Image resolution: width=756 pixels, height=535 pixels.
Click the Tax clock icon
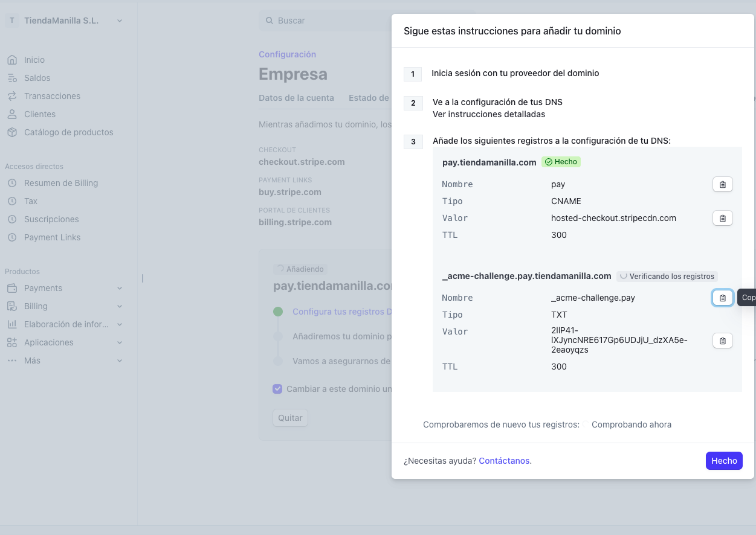click(12, 201)
